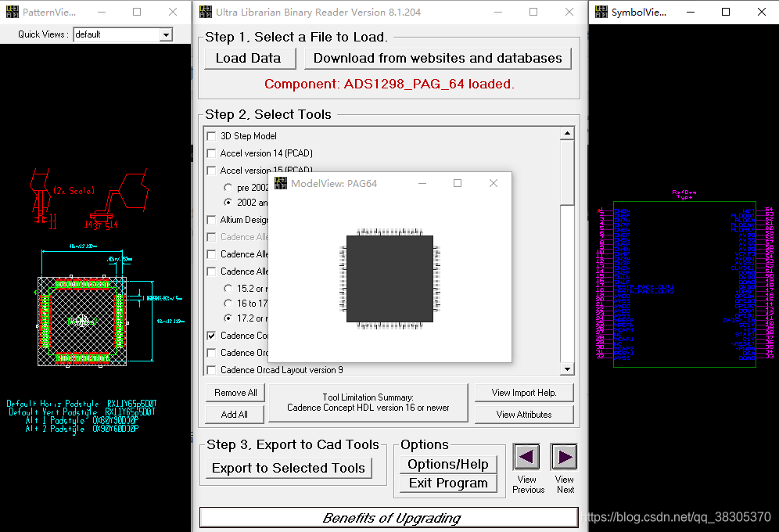Click the RefDes Type label in SymbolView
Screen dimensions: 779x532
point(684,194)
